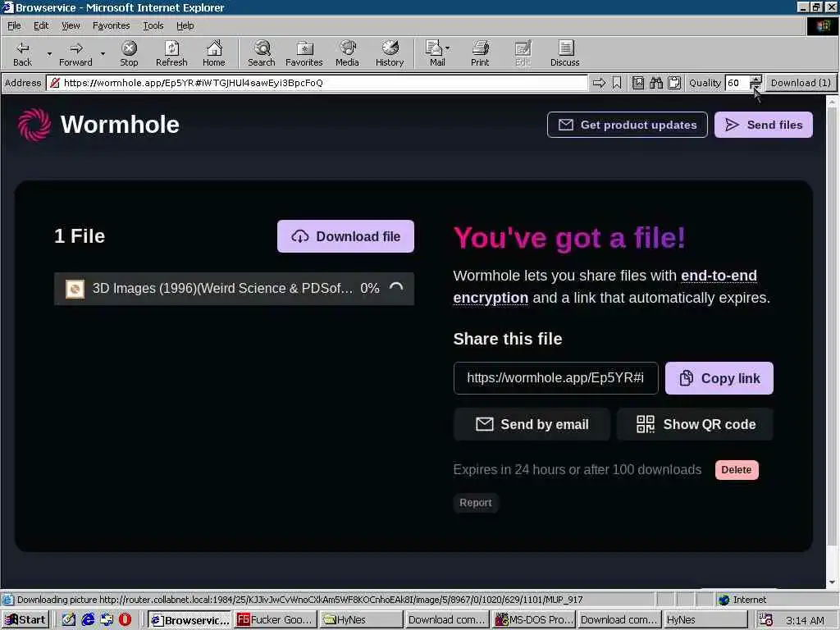Click the Download (1) toolbar button
The height and width of the screenshot is (630, 840).
click(801, 83)
